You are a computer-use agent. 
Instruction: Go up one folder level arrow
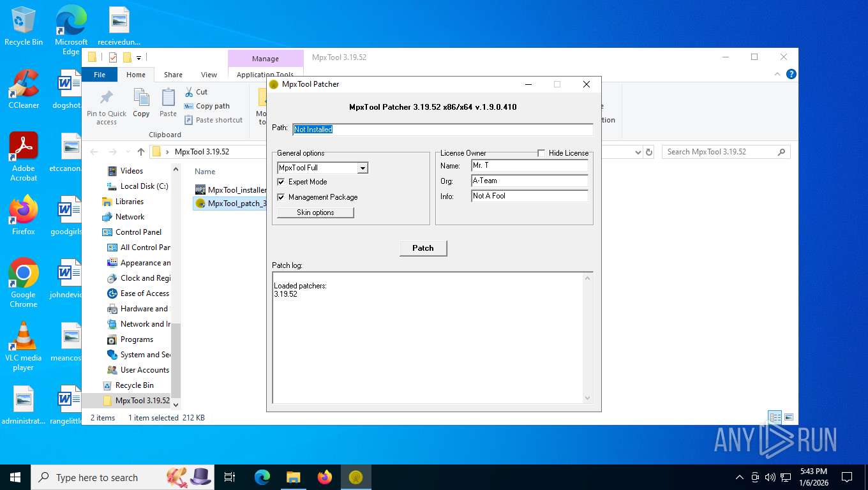141,152
